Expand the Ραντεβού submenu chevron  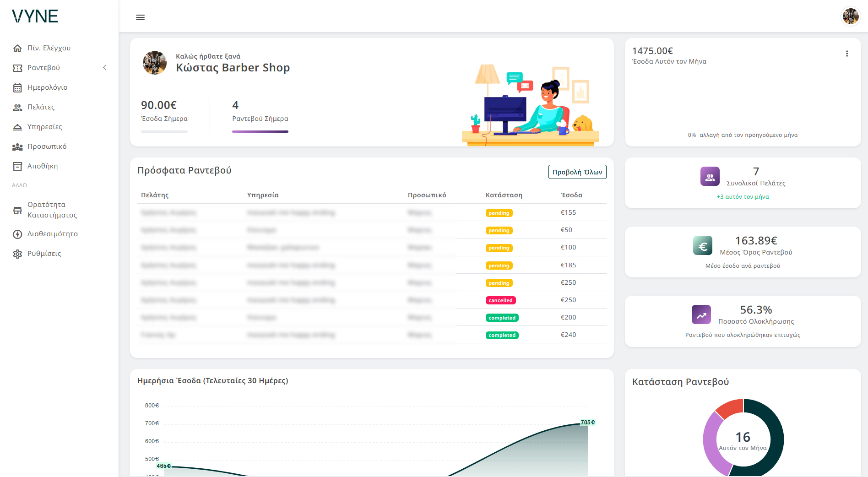[105, 68]
